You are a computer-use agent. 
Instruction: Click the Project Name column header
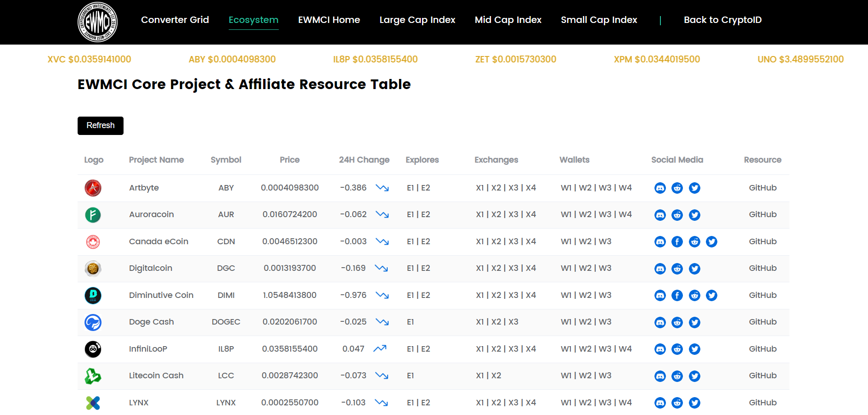pos(157,160)
